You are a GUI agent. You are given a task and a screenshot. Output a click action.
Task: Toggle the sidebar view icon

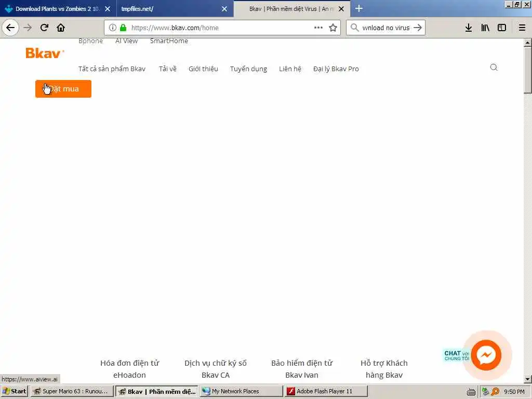pyautogui.click(x=502, y=28)
